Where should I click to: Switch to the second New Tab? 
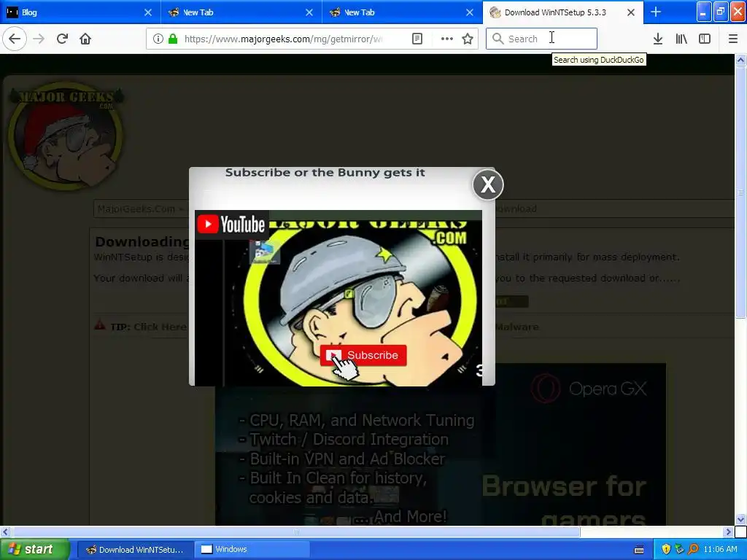click(403, 12)
